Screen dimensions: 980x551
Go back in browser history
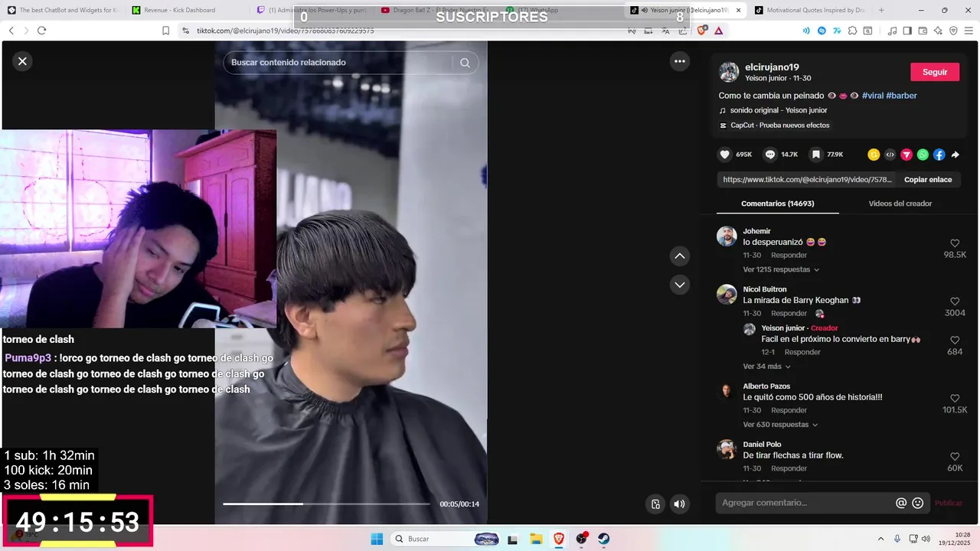[x=11, y=31]
